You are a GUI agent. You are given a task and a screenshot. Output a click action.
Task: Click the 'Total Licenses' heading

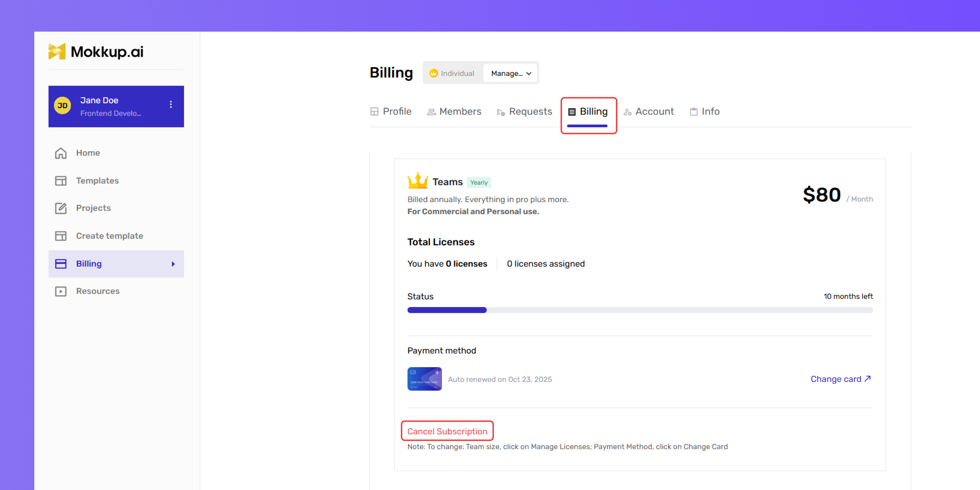tap(441, 242)
